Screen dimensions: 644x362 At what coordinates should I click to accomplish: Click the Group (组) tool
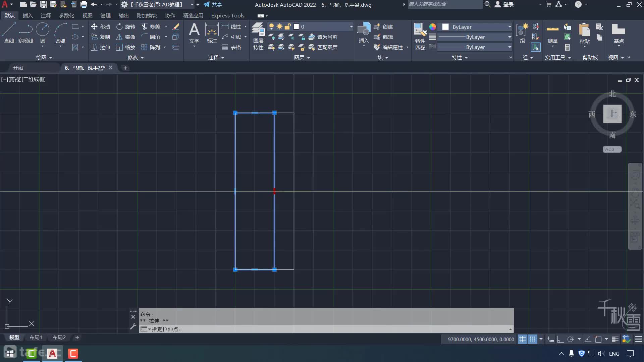click(522, 33)
